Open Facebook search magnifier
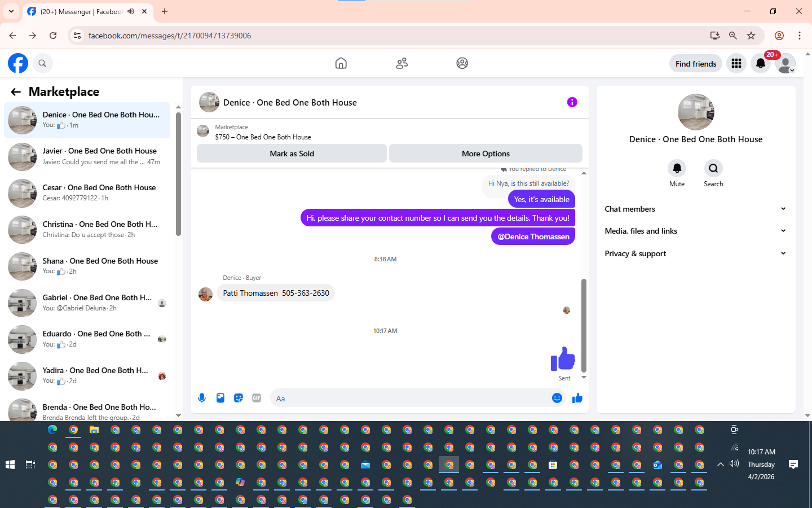Viewport: 812px width, 508px height. click(42, 63)
